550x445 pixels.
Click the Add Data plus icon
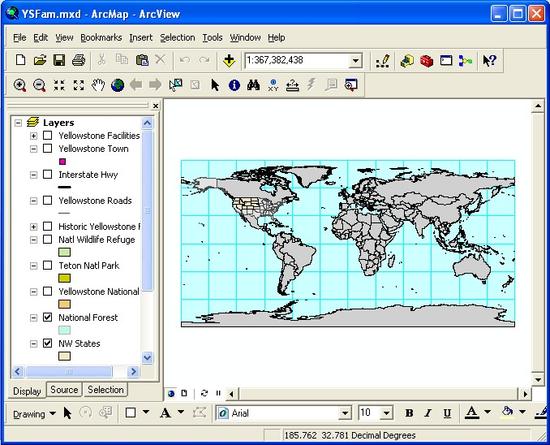coord(229,61)
